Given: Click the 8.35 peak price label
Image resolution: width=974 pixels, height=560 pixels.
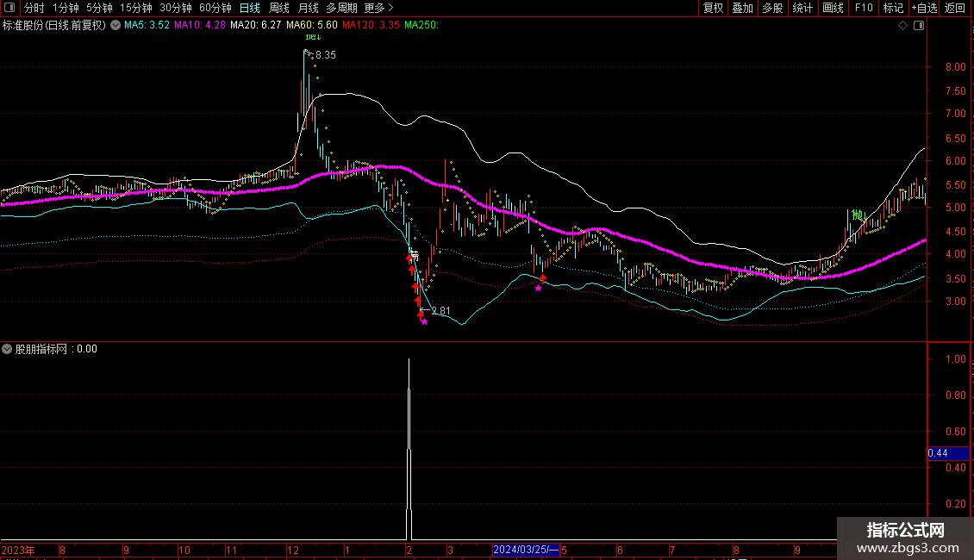Looking at the screenshot, I should (x=325, y=55).
